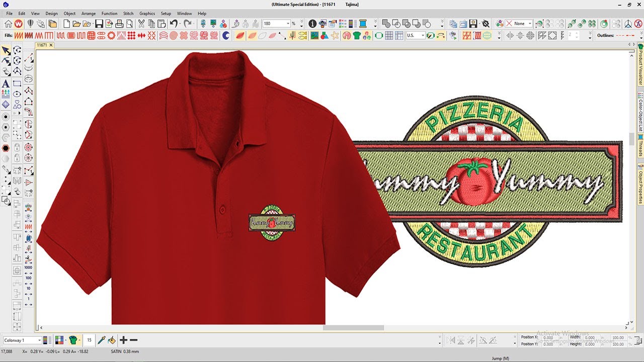
Task: Expand toolbar overflow chevron beside zoom percent
Action: [301, 24]
